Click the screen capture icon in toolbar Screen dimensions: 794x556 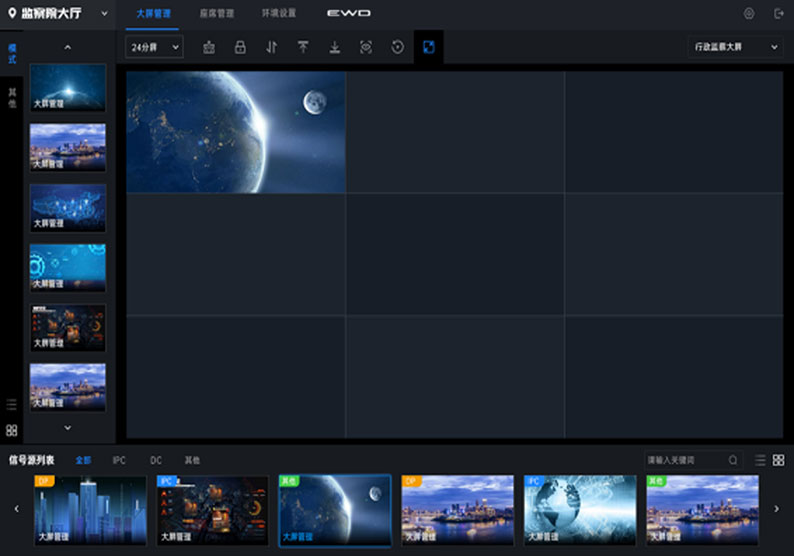click(x=366, y=47)
